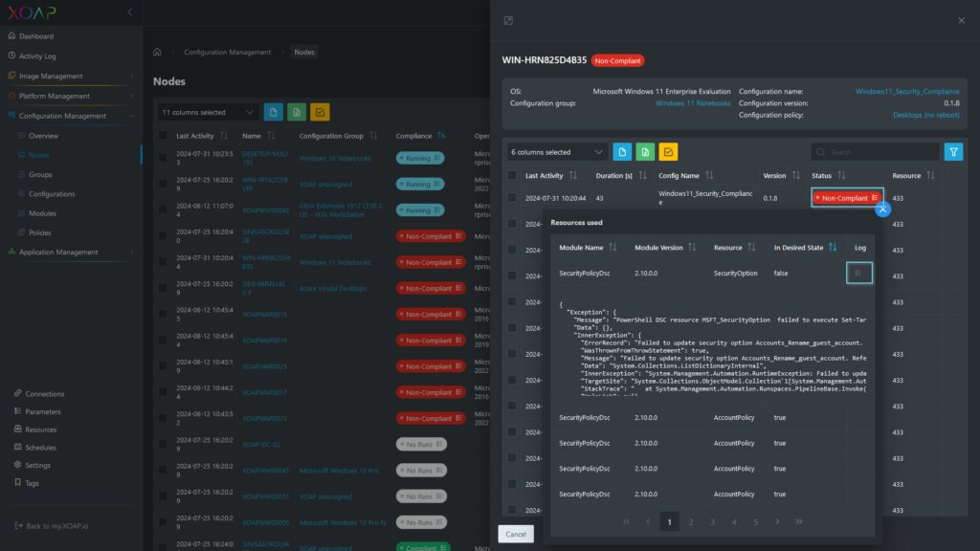This screenshot has width=980, height=551.
Task: Open the 6 columns selected dropdown
Action: coord(556,152)
